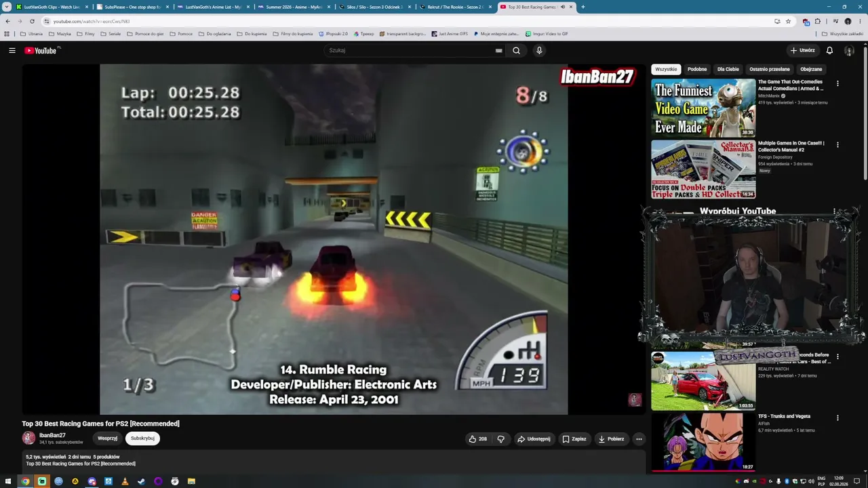Open YouTube notifications bell

pos(829,50)
